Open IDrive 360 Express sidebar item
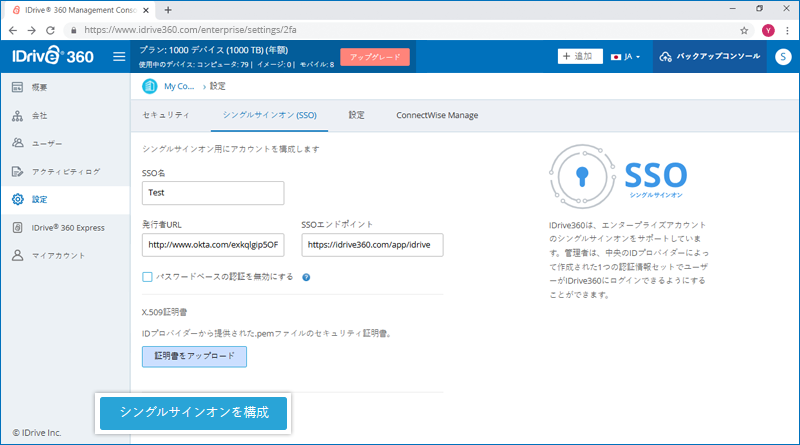Viewport: 800px width, 445px height. (65, 228)
